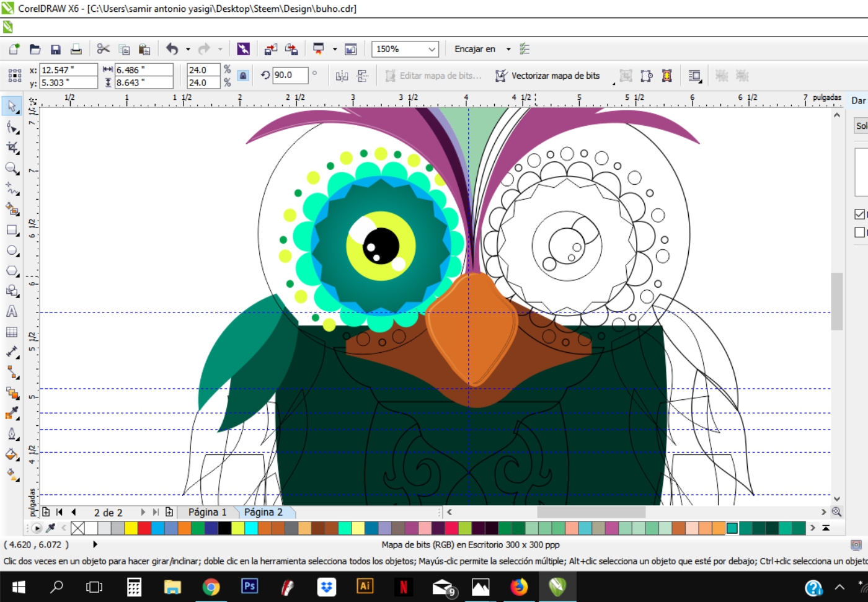The image size is (868, 602).
Task: Open Chrome from the taskbar
Action: tap(211, 586)
